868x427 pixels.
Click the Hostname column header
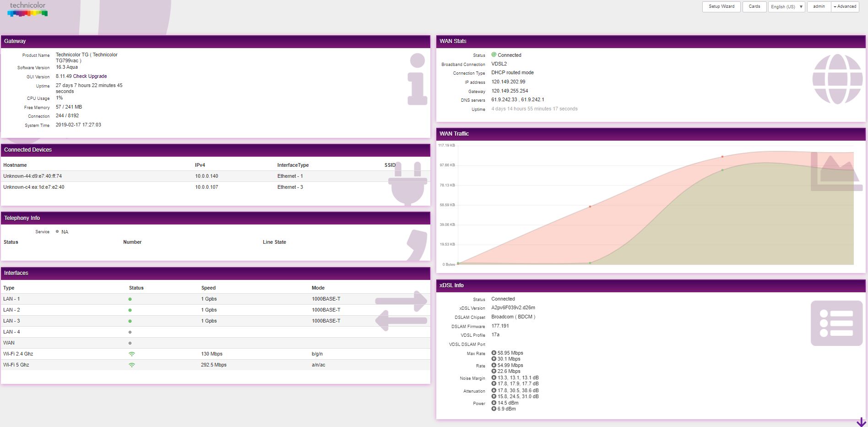coord(15,165)
